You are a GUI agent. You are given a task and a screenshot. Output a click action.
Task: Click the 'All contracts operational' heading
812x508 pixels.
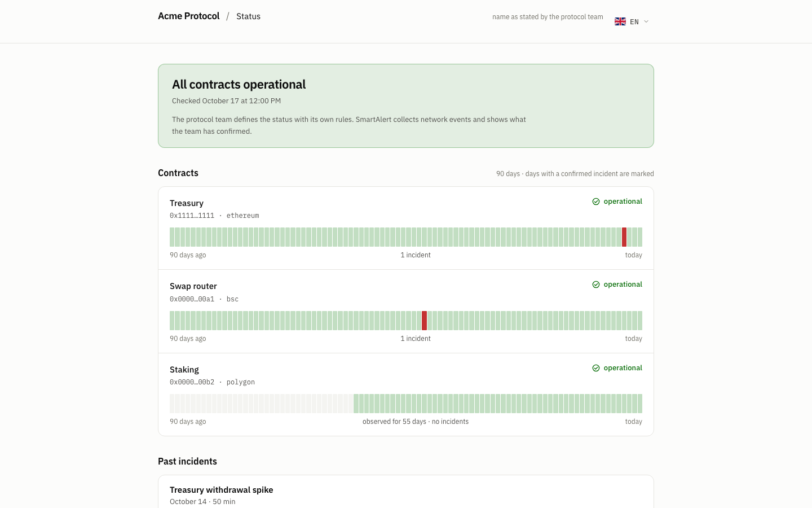coord(239,84)
